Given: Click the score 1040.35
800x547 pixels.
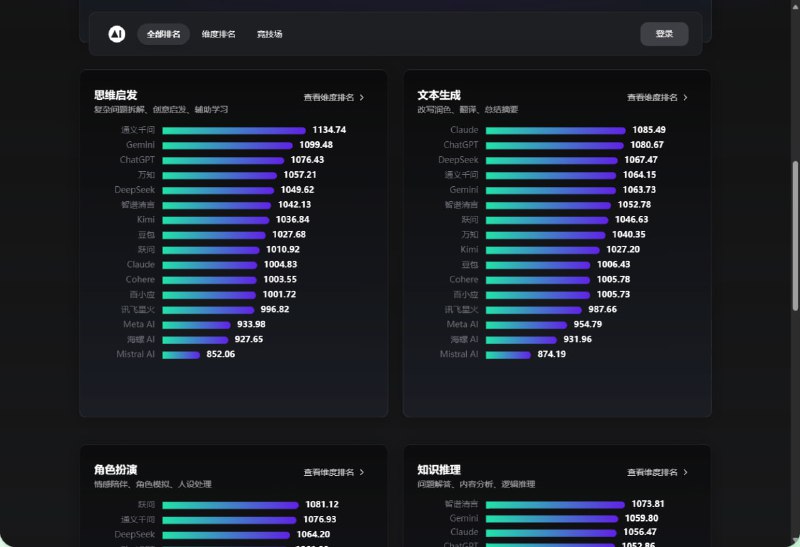Looking at the screenshot, I should click(x=629, y=235).
